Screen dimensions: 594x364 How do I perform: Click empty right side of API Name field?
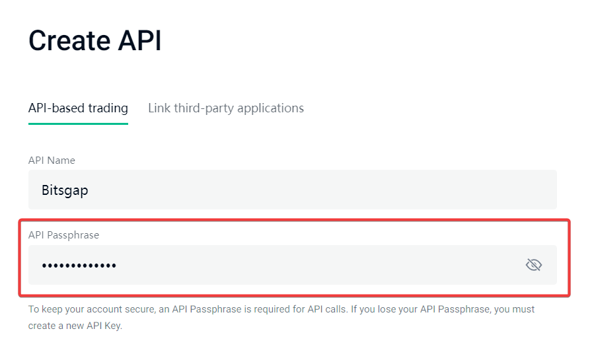(x=463, y=190)
